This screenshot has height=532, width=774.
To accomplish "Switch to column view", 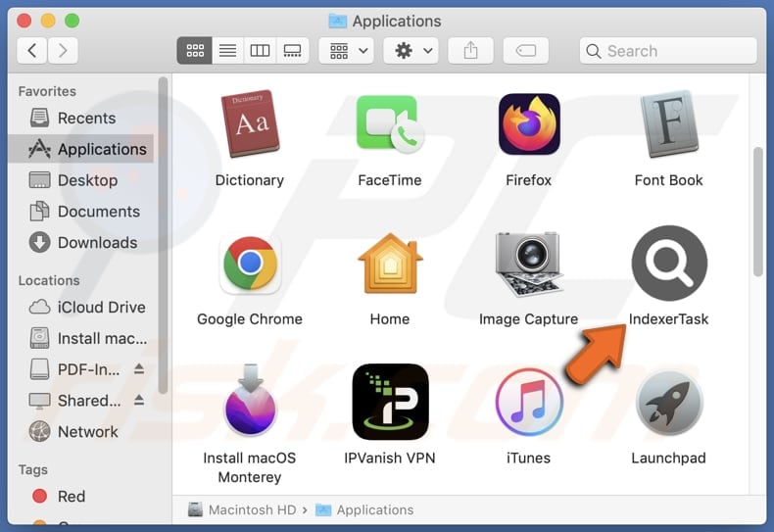I will click(260, 50).
